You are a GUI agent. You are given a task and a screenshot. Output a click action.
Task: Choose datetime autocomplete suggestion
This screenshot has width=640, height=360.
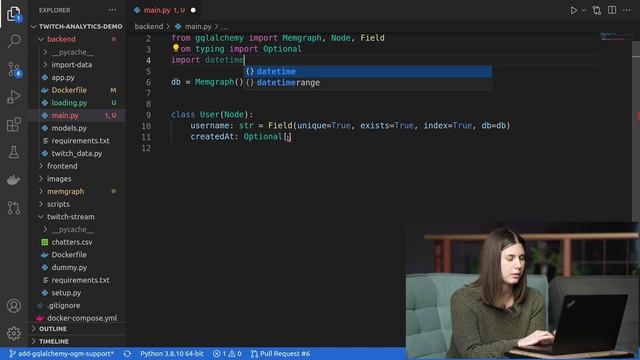click(367, 71)
